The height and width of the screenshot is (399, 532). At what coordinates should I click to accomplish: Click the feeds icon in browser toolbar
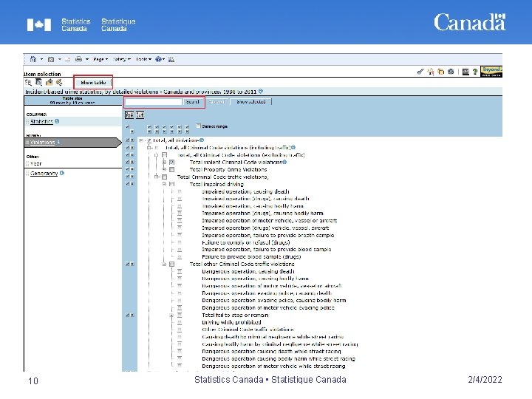pos(51,59)
